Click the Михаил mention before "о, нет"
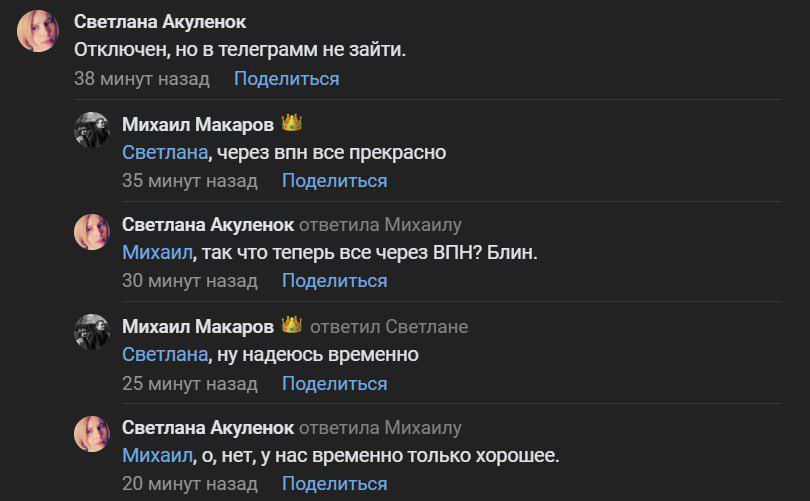 [156, 456]
